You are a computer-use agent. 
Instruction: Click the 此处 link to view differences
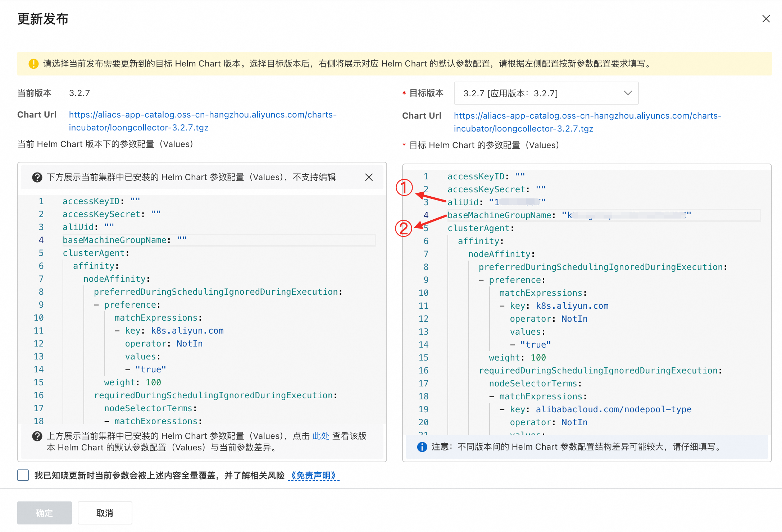point(320,436)
